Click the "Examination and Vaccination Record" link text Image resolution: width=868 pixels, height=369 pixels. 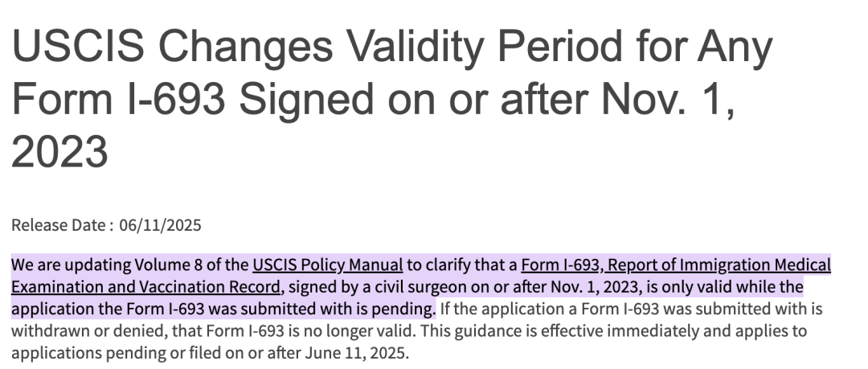pyautogui.click(x=145, y=287)
